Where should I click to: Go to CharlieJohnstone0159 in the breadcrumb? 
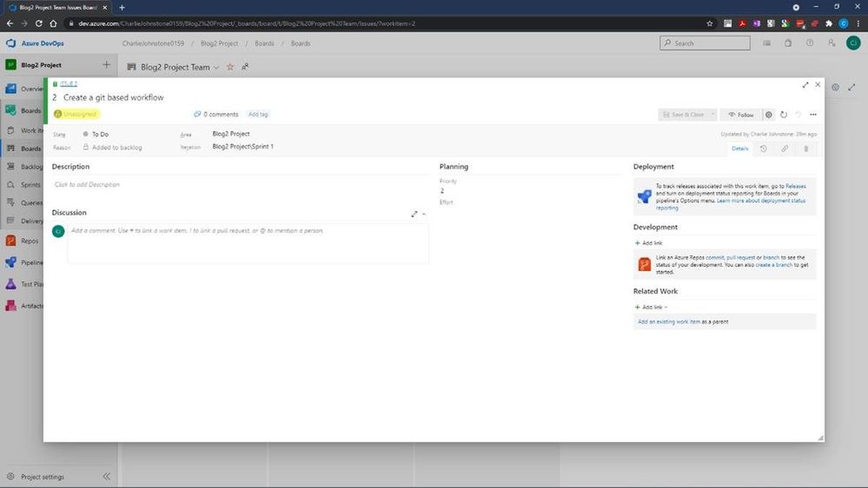[x=153, y=43]
